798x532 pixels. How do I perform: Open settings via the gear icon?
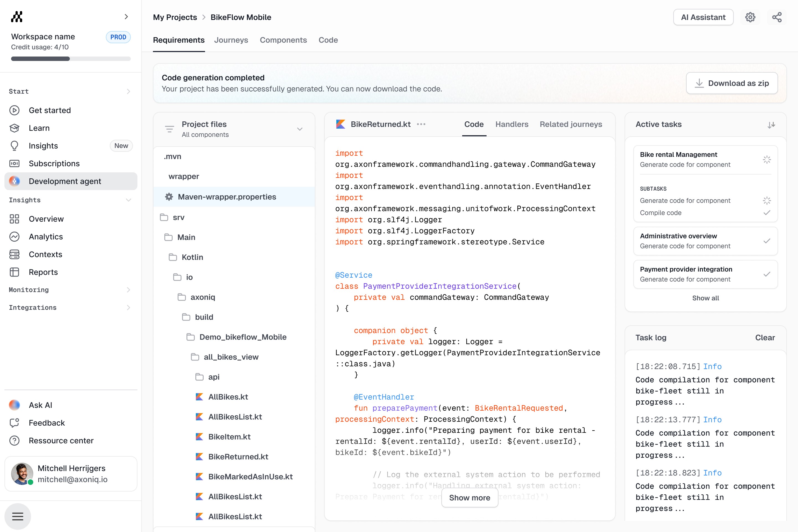(x=750, y=17)
